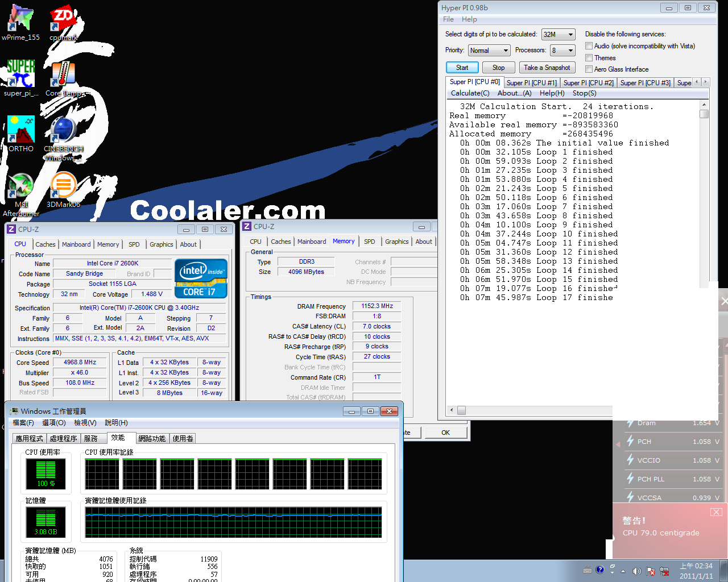Click the volume speaker tray icon
728x582 pixels.
point(636,571)
